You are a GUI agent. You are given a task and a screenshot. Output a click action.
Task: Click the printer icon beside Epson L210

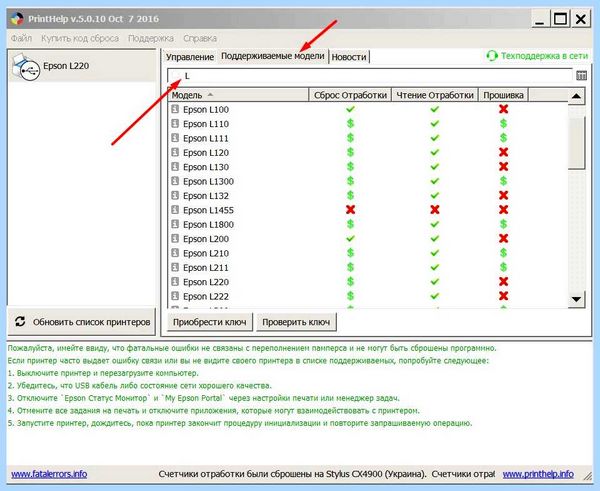(175, 253)
